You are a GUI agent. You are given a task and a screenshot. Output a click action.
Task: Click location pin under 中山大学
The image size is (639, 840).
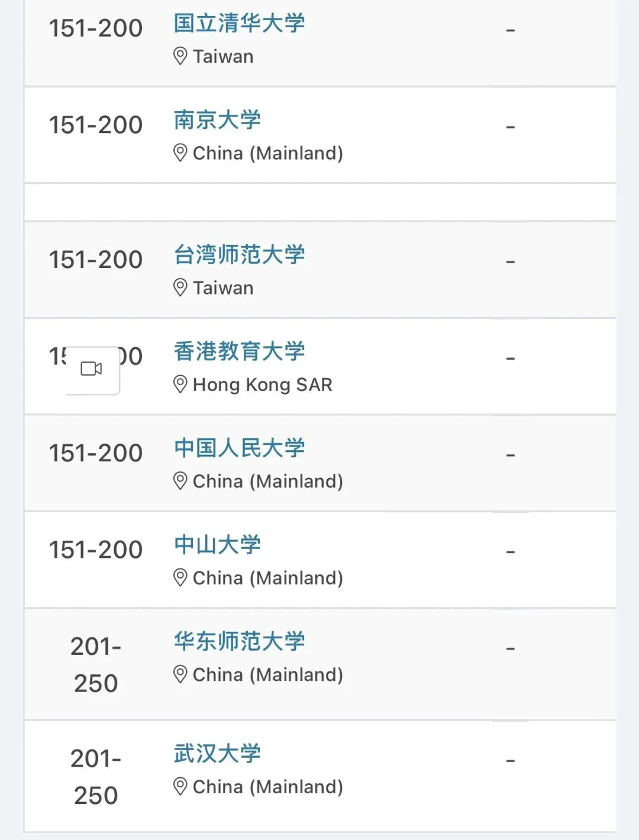[180, 577]
